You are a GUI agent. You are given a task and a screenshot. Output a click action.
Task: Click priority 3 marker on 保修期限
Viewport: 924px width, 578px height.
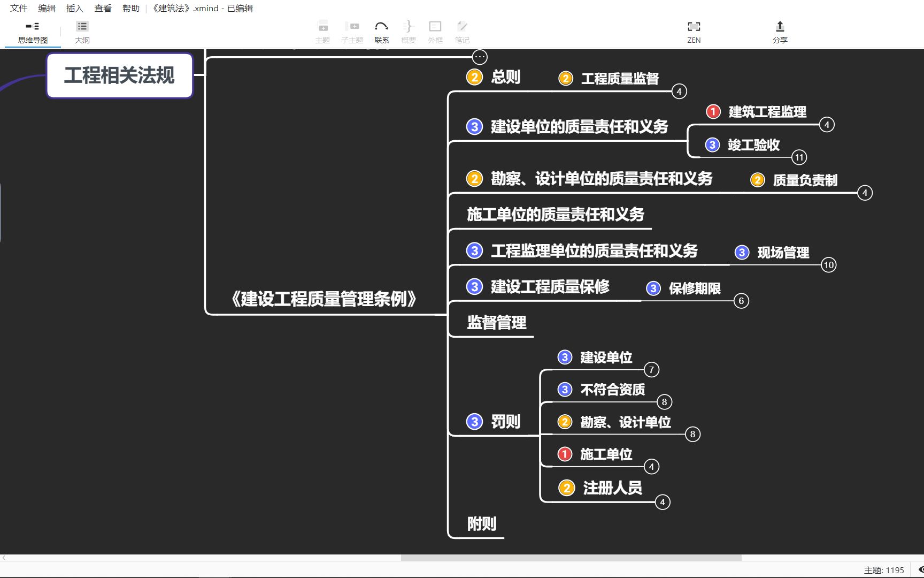[653, 288]
